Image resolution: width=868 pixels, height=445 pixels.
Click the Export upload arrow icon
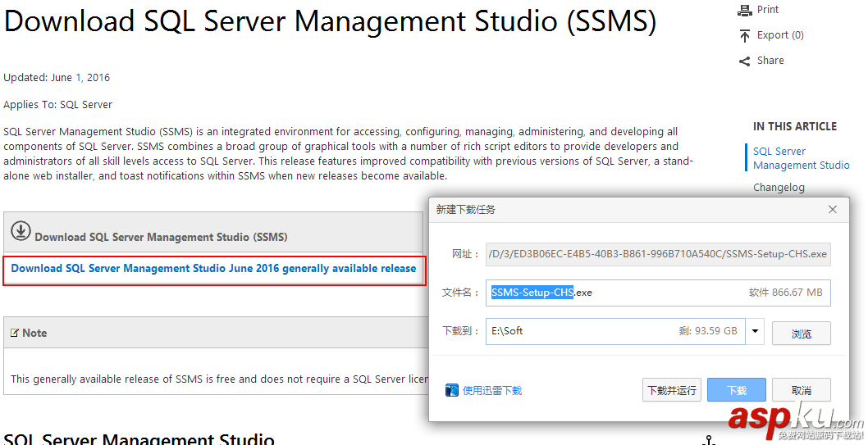point(745,35)
